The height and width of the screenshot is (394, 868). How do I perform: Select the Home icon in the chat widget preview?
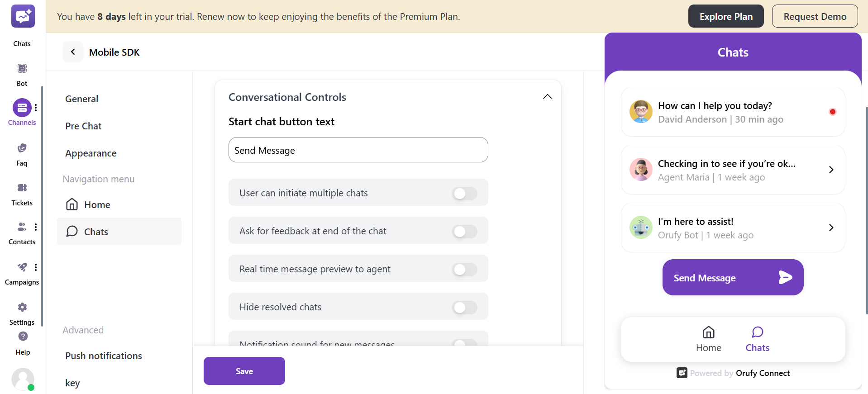708,339
